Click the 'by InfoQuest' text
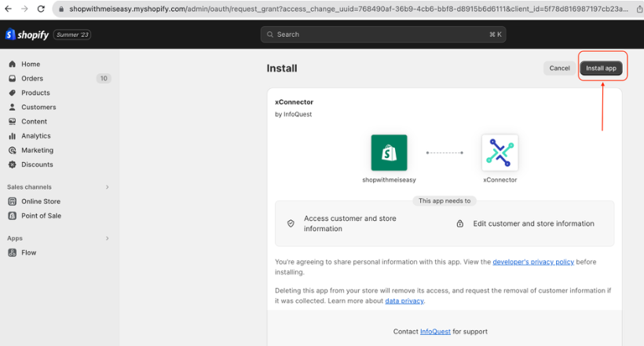The width and height of the screenshot is (644, 346). click(293, 114)
